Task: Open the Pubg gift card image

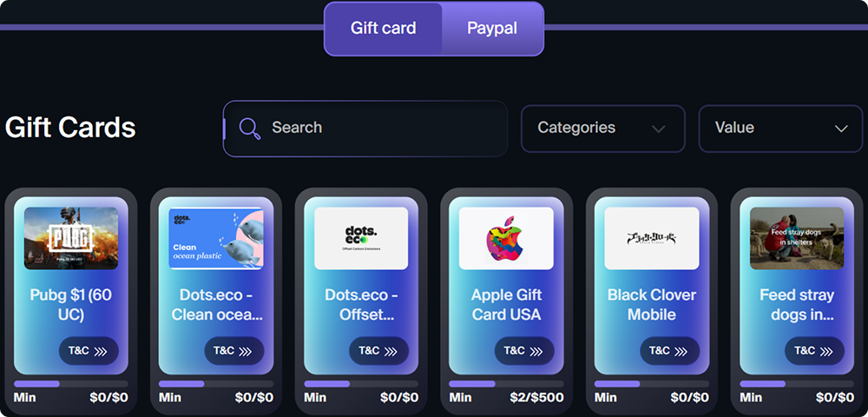Action: (71, 238)
